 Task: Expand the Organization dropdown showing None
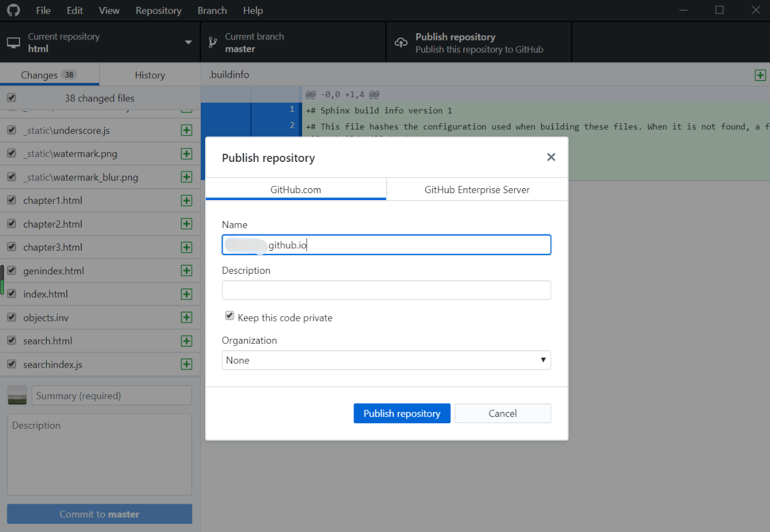tap(387, 360)
